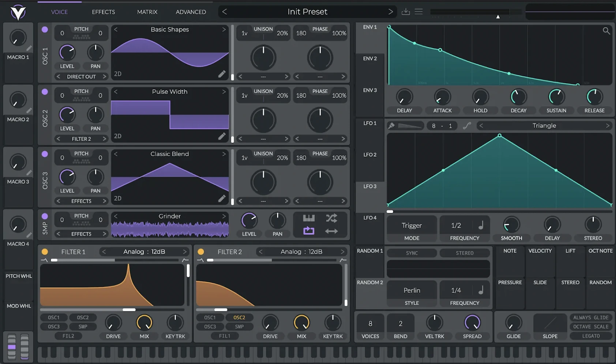Image resolution: width=616 pixels, height=364 pixels.
Task: Open the MATRIX tab
Action: (147, 12)
